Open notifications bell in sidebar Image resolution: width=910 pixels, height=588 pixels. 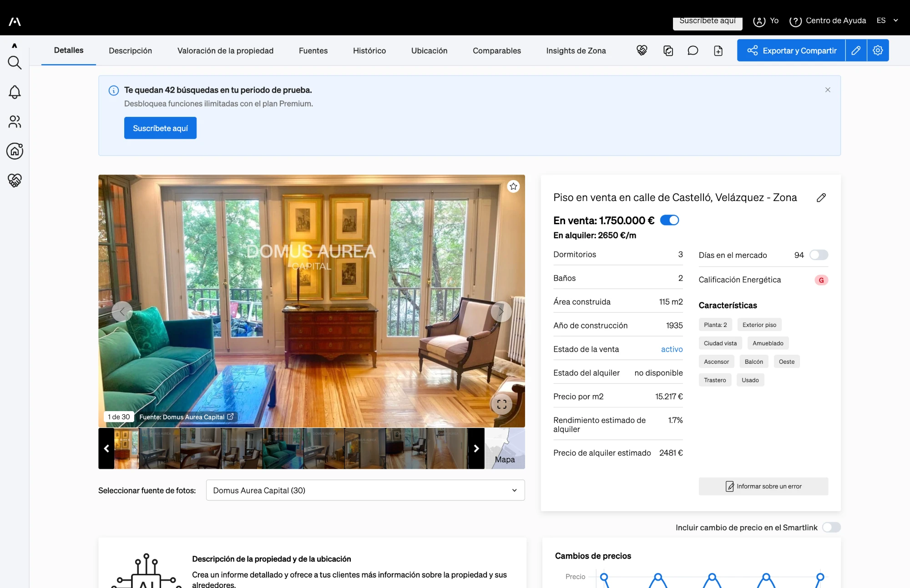[15, 92]
